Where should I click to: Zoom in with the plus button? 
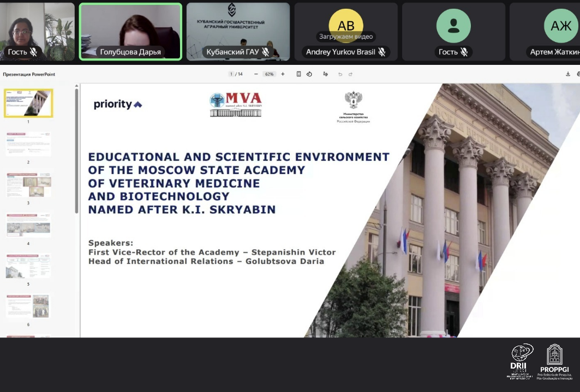[x=283, y=74]
